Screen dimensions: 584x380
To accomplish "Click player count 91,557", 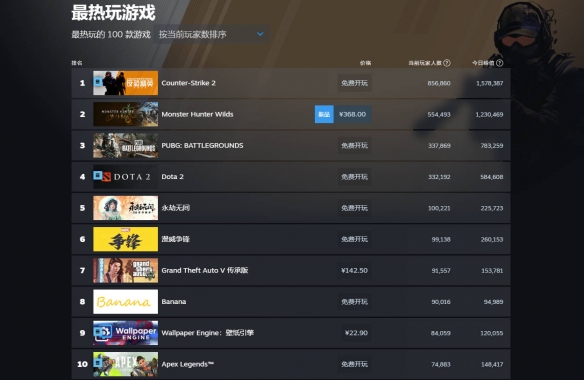I will coord(441,271).
